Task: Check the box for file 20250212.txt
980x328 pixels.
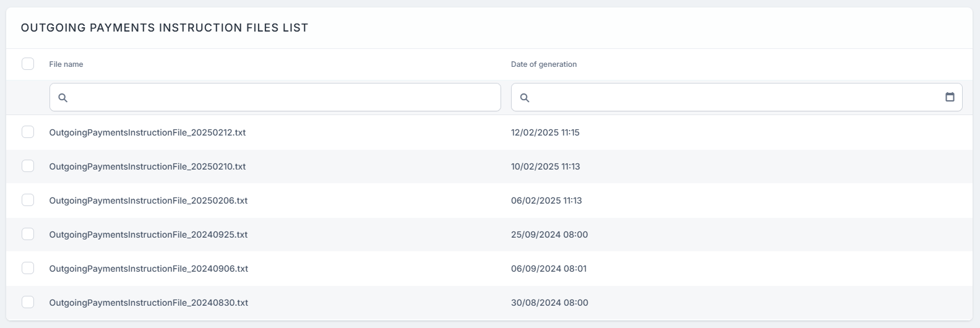Action: pyautogui.click(x=28, y=132)
